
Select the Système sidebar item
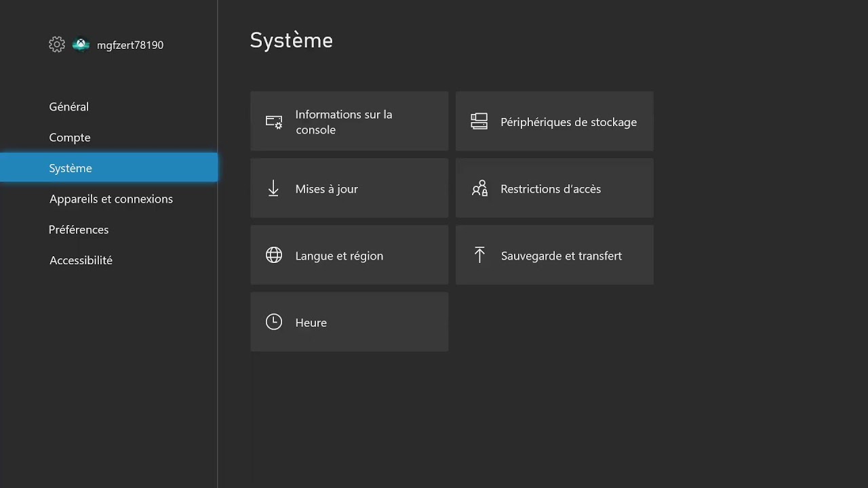[x=71, y=168]
